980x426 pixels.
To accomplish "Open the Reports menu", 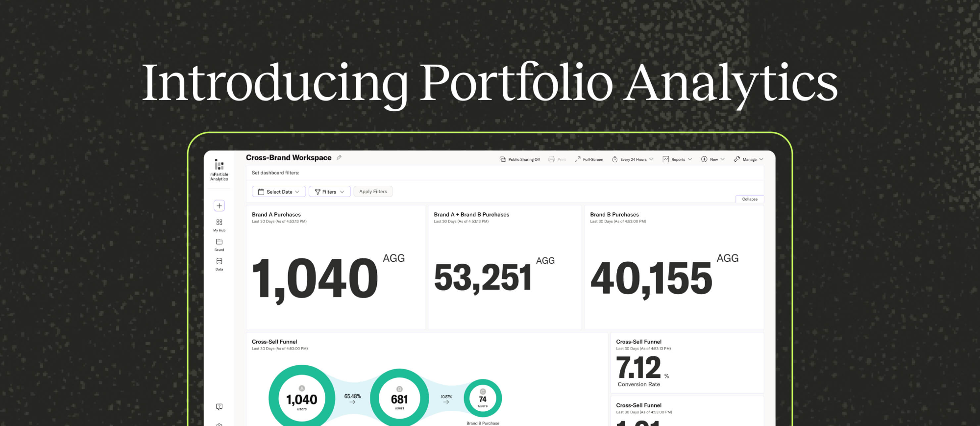I will coord(677,159).
